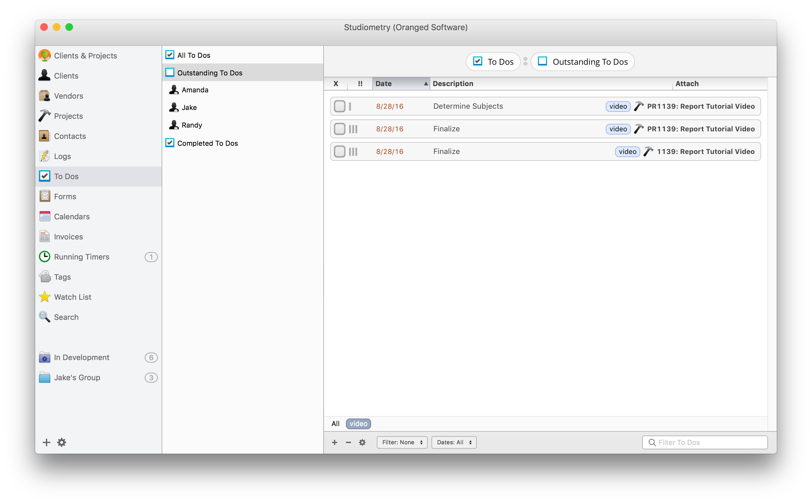Sort by the !! priority column
The image size is (812, 504).
click(x=360, y=84)
